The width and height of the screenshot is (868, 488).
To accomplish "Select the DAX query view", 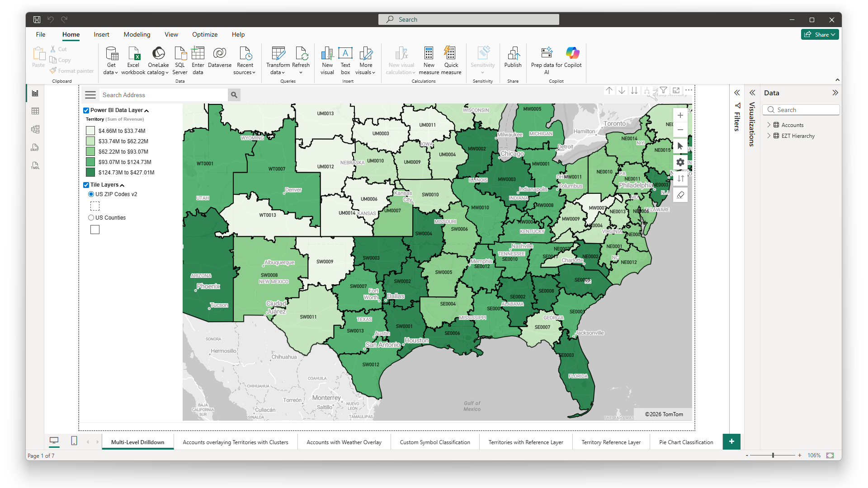I will [35, 147].
